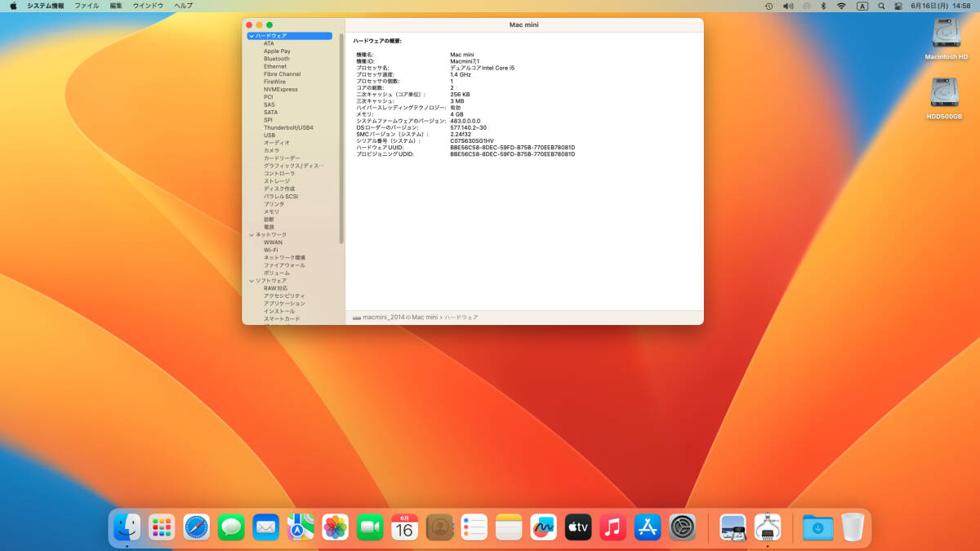980x551 pixels.
Task: Click the Bluetooth status icon in the menu bar
Action: tap(823, 6)
